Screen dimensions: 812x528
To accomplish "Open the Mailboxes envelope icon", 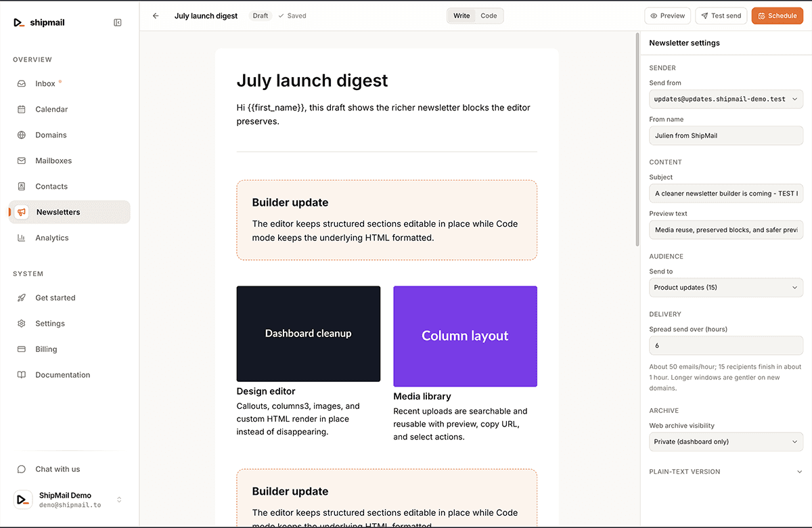I will pyautogui.click(x=22, y=161).
